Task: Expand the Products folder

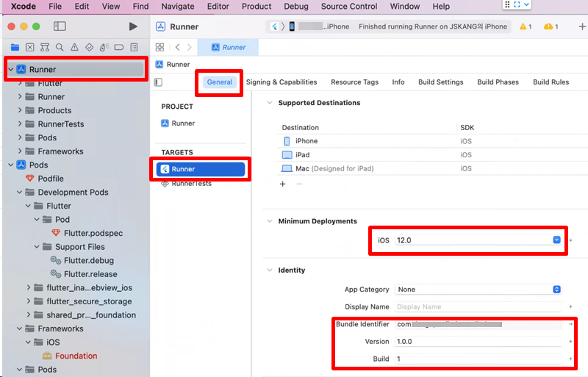Action: coord(20,110)
